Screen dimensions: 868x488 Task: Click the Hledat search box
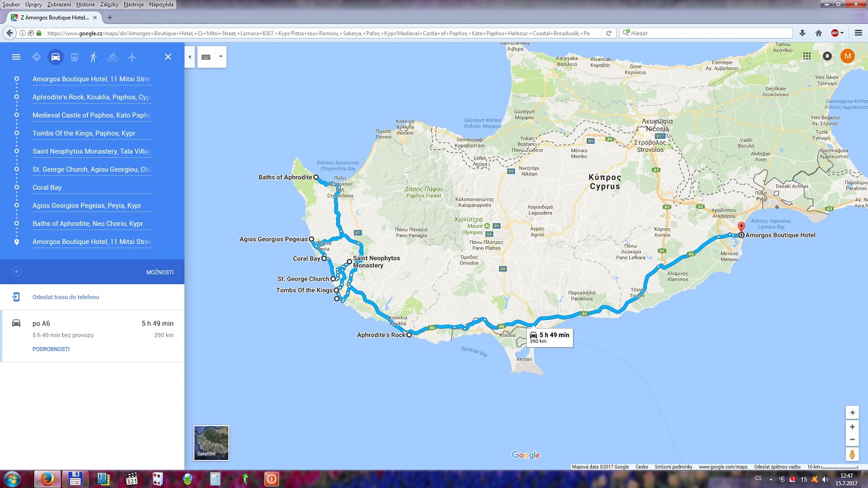[706, 33]
